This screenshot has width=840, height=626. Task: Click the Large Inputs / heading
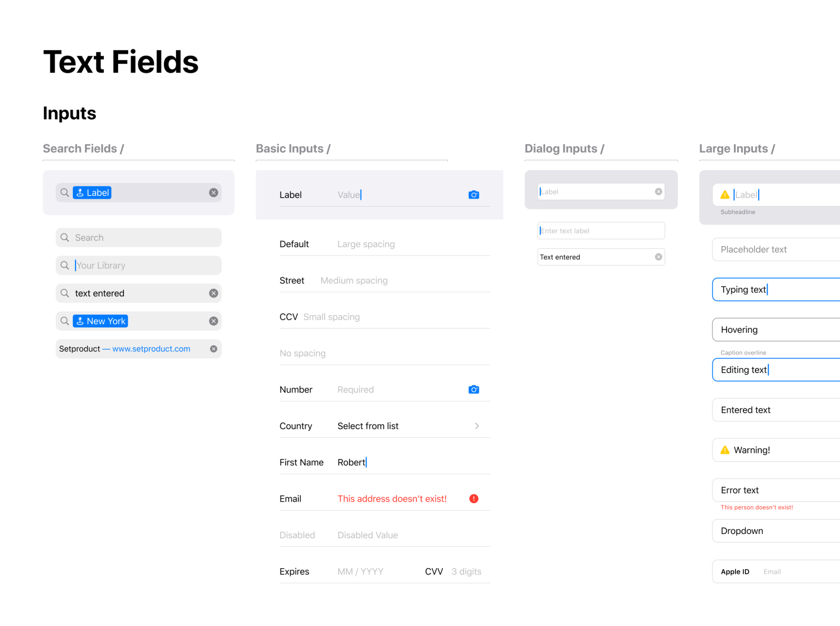point(737,148)
